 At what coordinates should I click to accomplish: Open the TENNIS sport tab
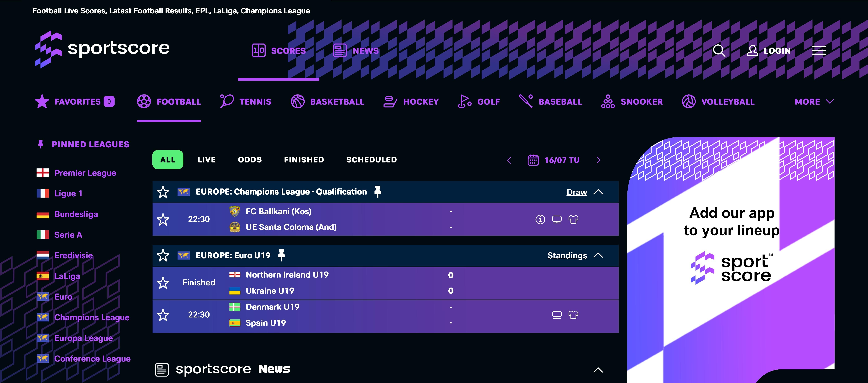click(245, 101)
